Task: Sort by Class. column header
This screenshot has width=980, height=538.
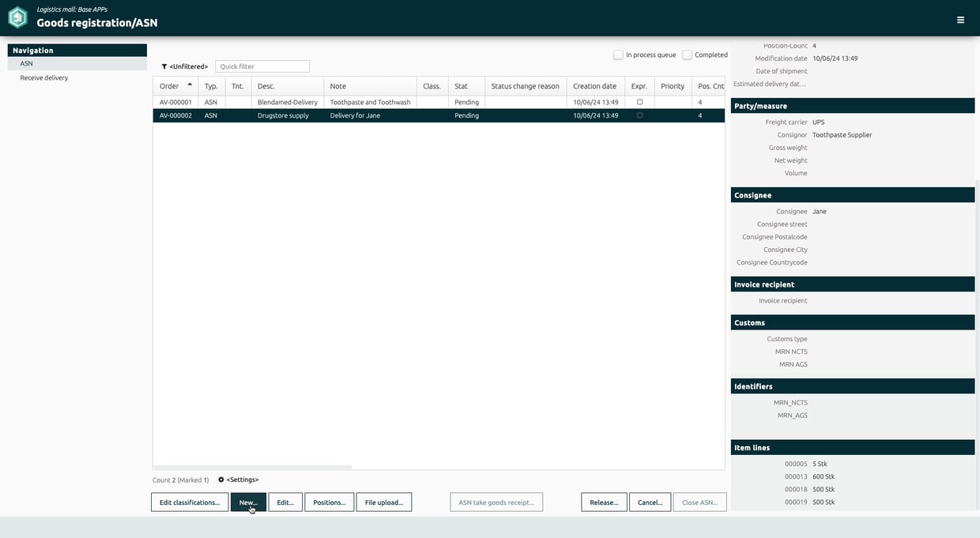Action: pos(432,86)
